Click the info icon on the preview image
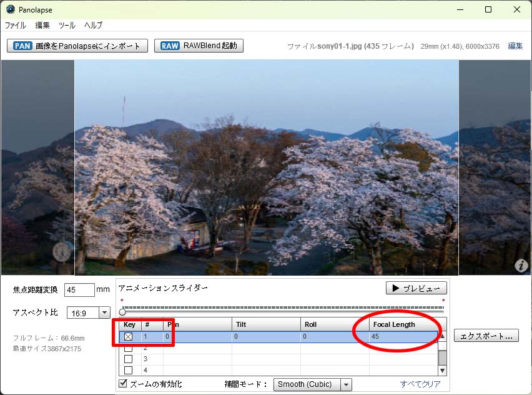Image resolution: width=532 pixels, height=395 pixels. (521, 266)
